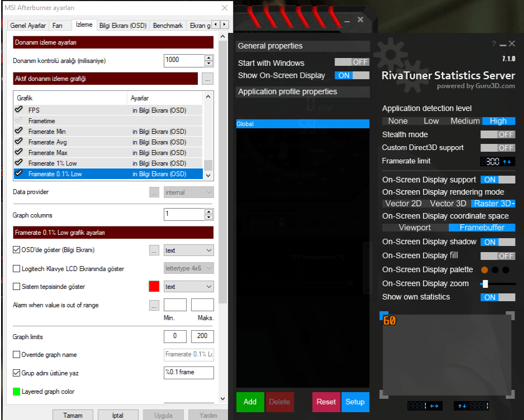This screenshot has width=524, height=420.
Task: Open OSD text type dropdown
Action: [188, 250]
